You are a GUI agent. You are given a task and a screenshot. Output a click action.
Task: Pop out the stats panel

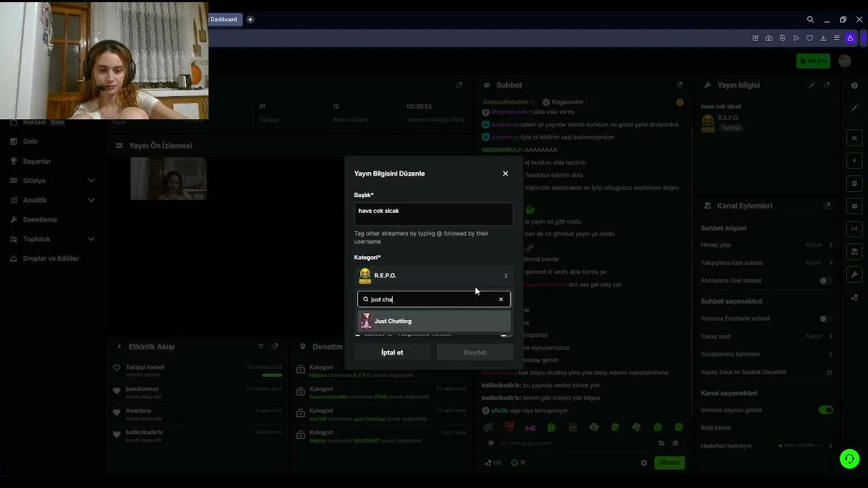point(459,85)
